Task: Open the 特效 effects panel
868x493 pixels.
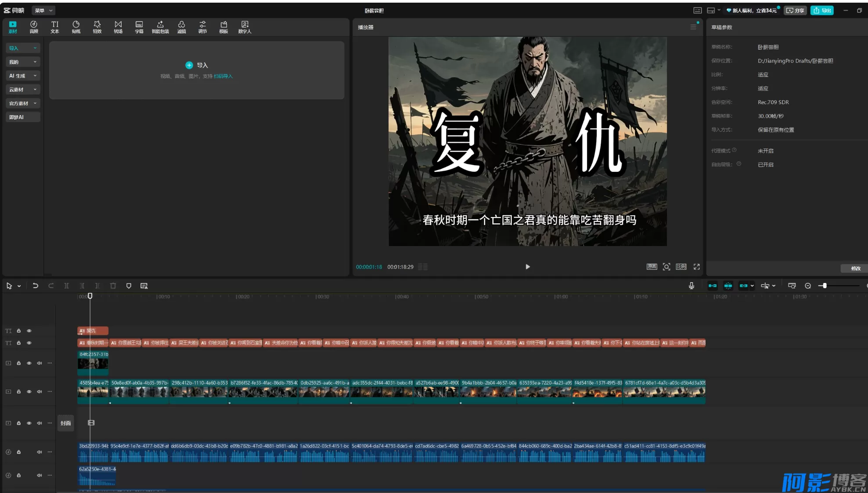Action: pos(97,27)
